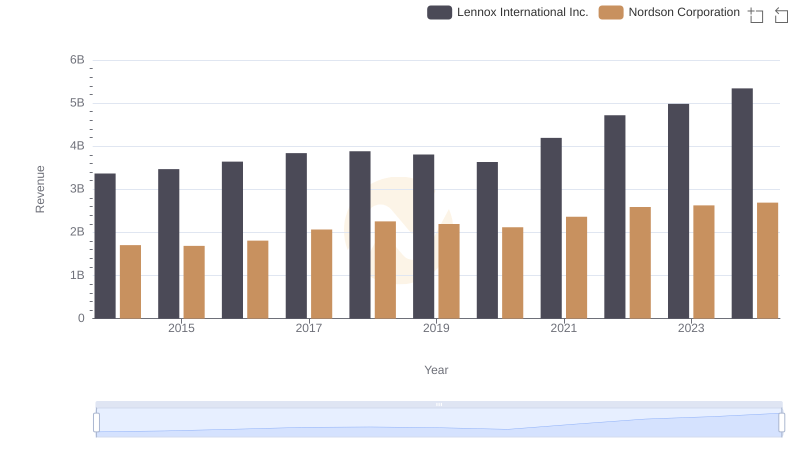
Task: Click the 2017 x-axis label
Action: coord(309,328)
